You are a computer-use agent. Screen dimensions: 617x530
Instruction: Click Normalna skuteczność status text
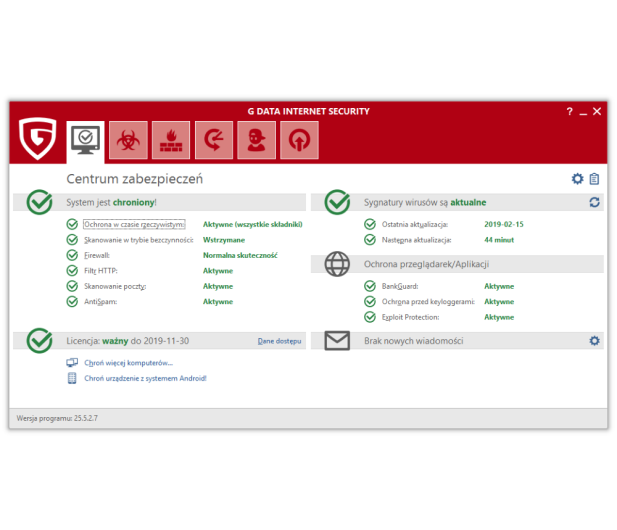(x=240, y=255)
